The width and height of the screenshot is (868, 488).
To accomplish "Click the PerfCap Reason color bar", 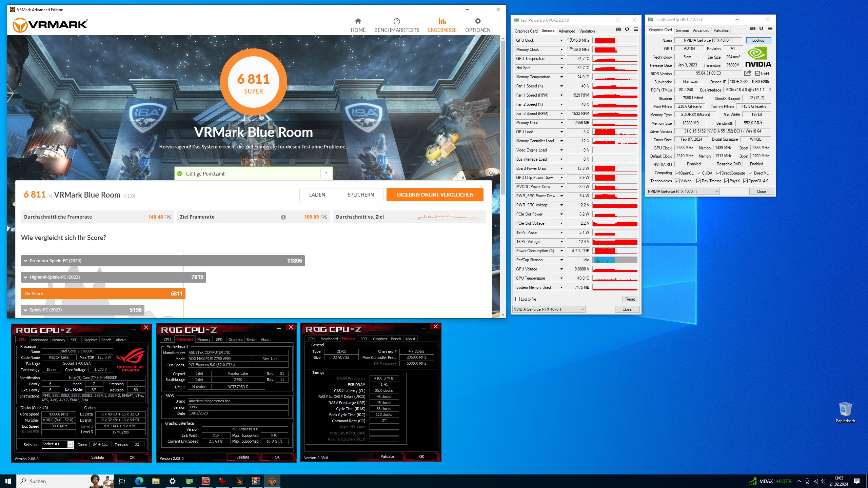I will coord(615,260).
